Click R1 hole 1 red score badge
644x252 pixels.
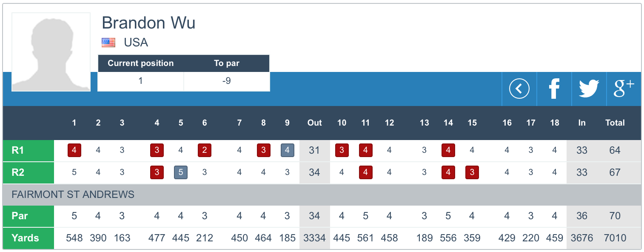pos(74,150)
